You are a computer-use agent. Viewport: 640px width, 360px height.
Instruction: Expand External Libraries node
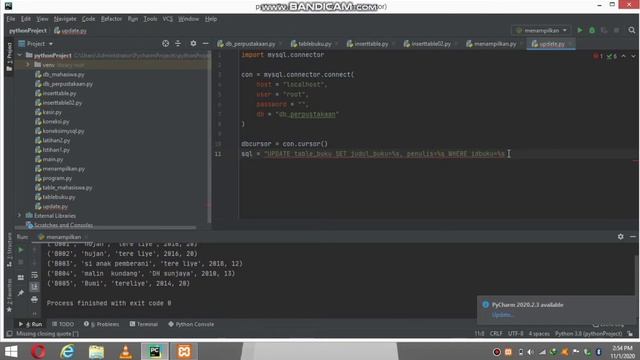pyautogui.click(x=19, y=215)
